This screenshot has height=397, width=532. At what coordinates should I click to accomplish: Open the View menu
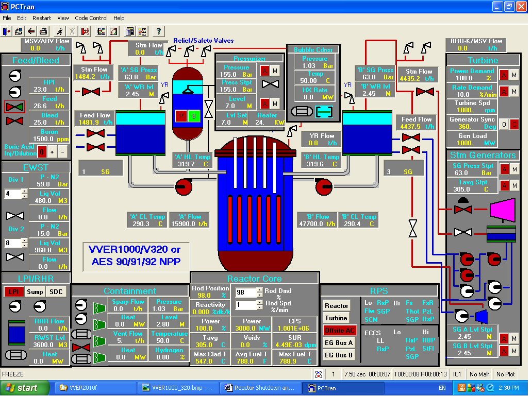click(x=63, y=18)
